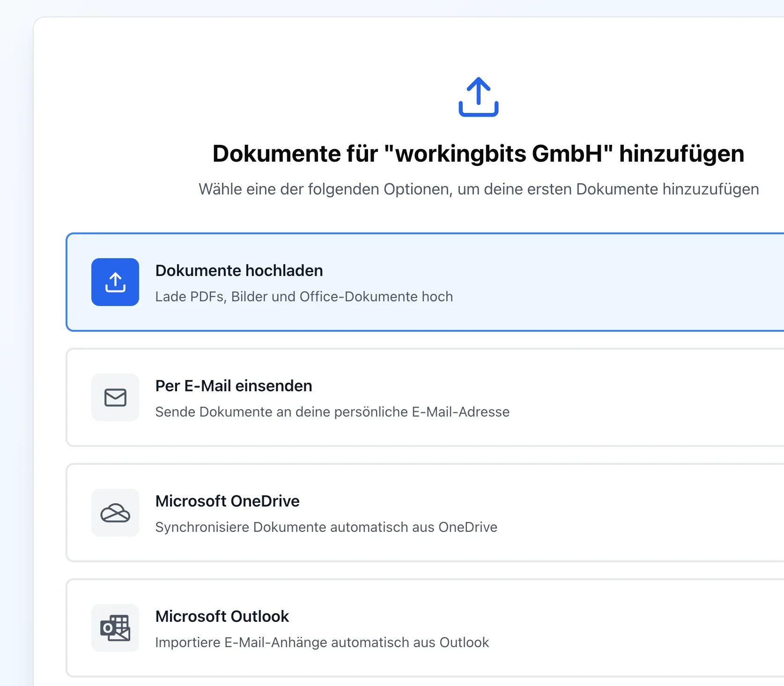The image size is (784, 686).
Task: Click the Dokumente hochladen card title
Action: (x=239, y=270)
